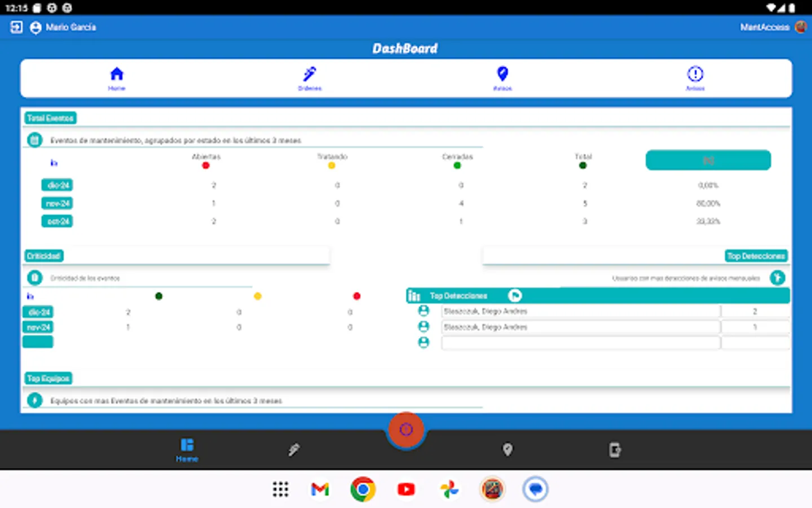Select the bar chart icon next to Top Detecciones
This screenshot has width=812, height=508.
pos(414,295)
